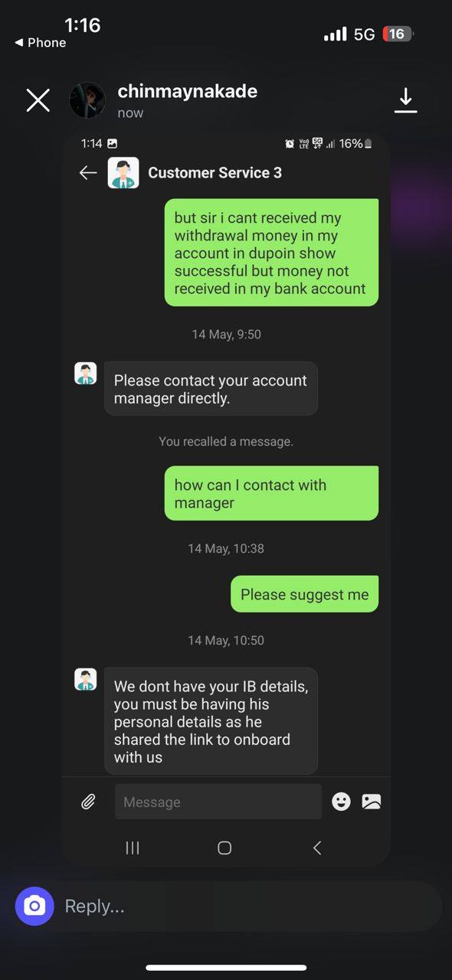Tap the image gallery icon
This screenshot has width=452, height=980.
click(x=372, y=802)
